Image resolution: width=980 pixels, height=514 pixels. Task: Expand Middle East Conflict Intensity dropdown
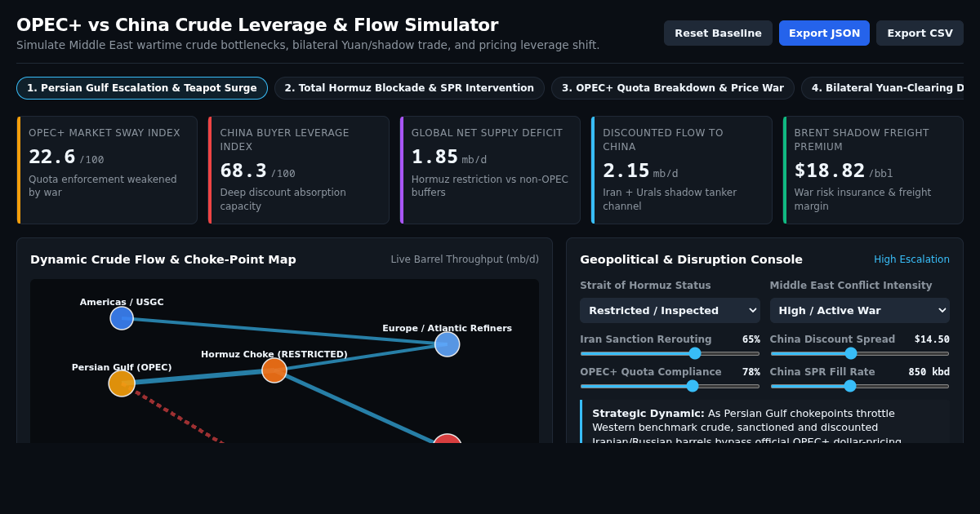click(859, 310)
